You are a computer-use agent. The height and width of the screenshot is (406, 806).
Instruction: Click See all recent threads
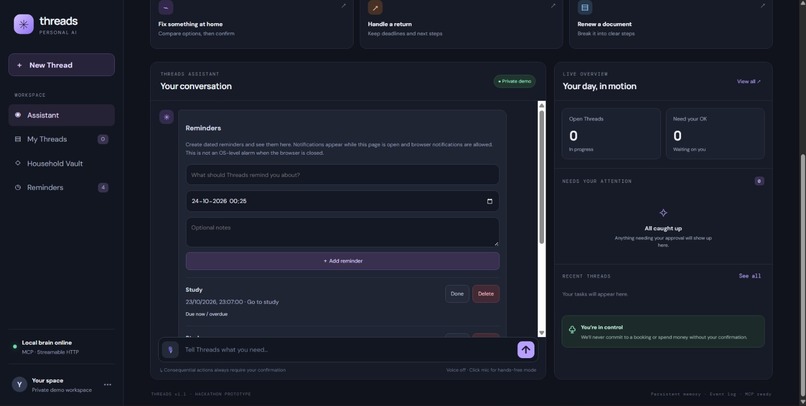[x=749, y=276]
